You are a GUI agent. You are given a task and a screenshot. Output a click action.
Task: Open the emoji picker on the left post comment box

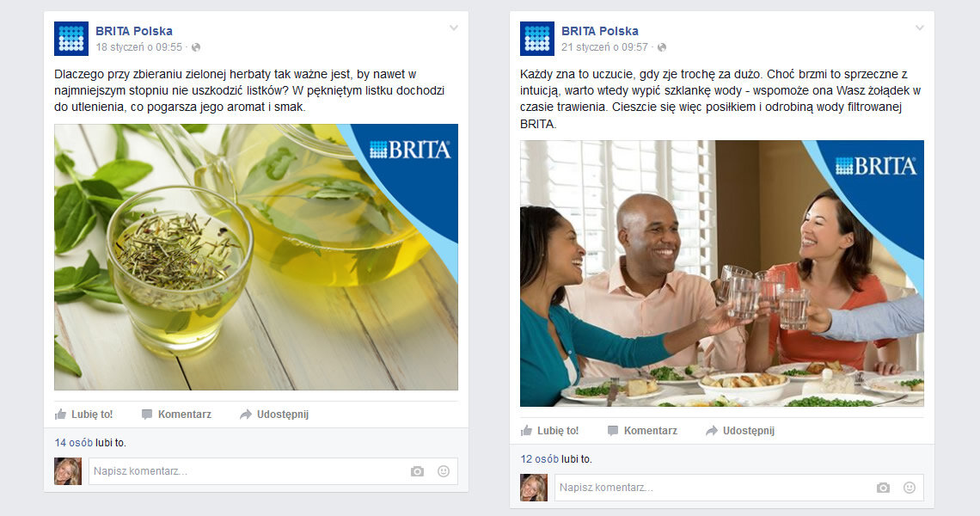click(443, 471)
